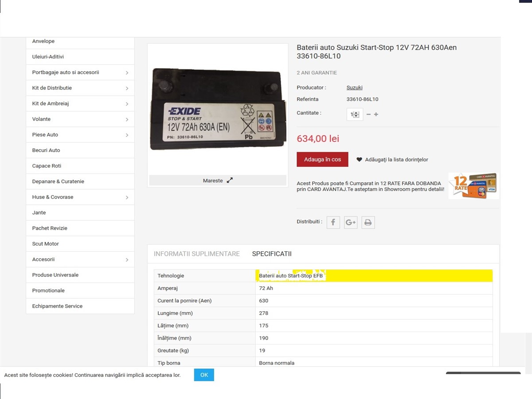Expand Kit de Ambreiaj chevron

point(127,104)
